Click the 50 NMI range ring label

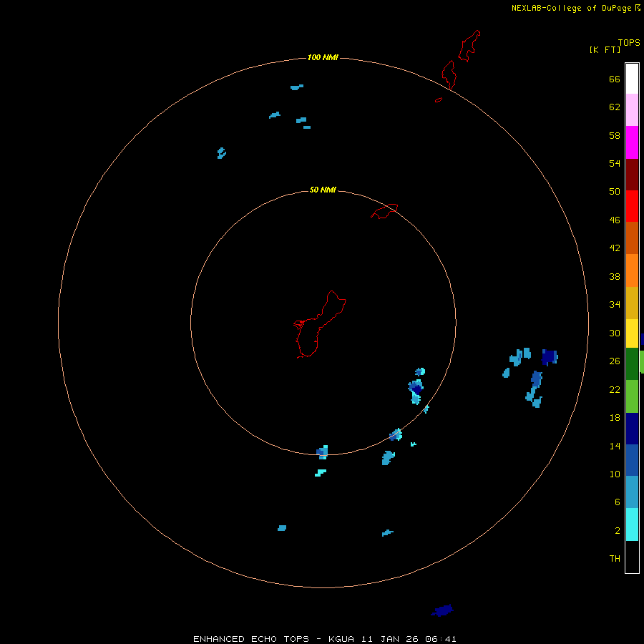pos(323,190)
